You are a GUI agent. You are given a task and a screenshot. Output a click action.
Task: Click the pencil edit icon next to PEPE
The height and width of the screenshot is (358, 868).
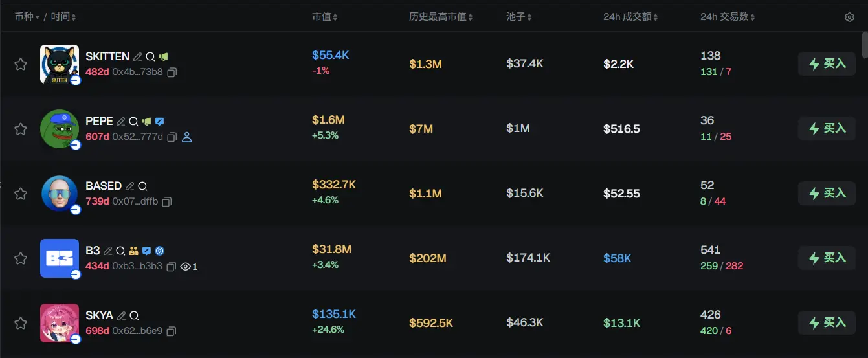tap(121, 122)
